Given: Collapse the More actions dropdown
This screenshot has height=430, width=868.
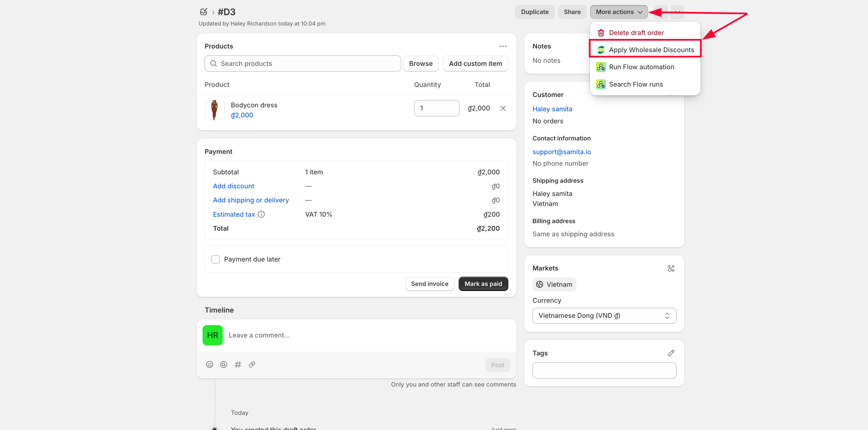Looking at the screenshot, I should click(618, 12).
